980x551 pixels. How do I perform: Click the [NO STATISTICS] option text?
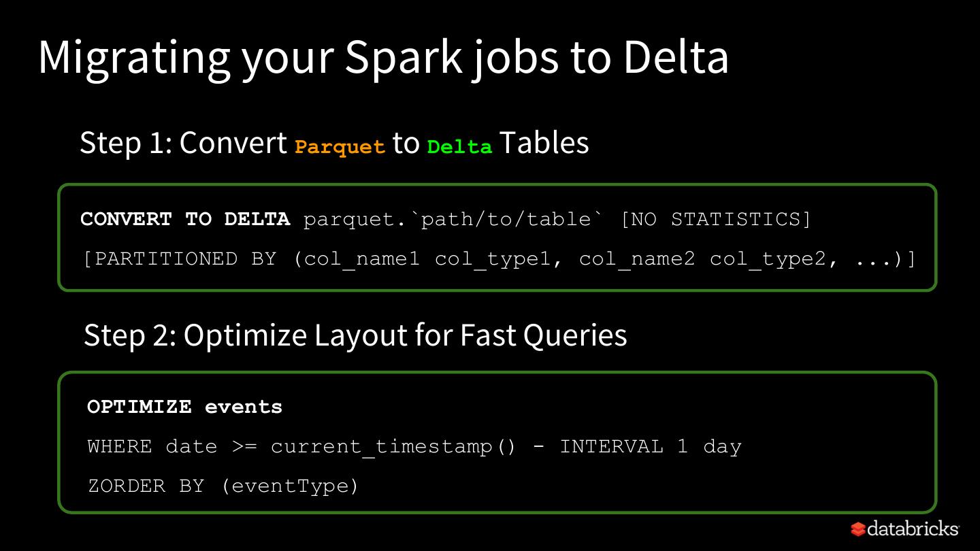coord(716,219)
